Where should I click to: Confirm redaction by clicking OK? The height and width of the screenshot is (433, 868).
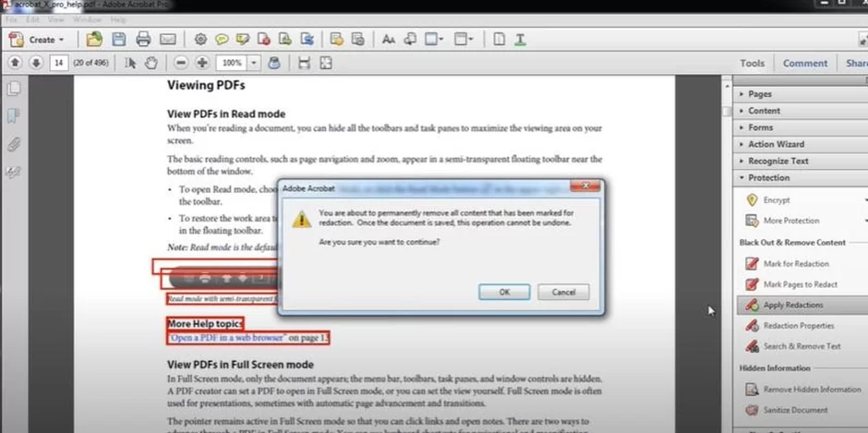(x=504, y=292)
